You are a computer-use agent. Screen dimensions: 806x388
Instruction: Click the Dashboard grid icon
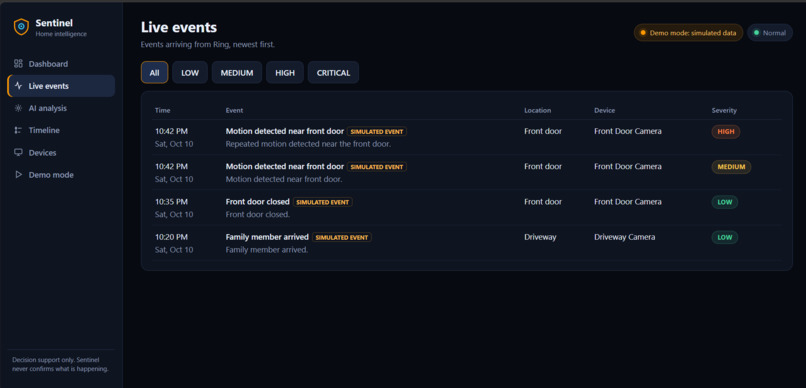[x=19, y=64]
